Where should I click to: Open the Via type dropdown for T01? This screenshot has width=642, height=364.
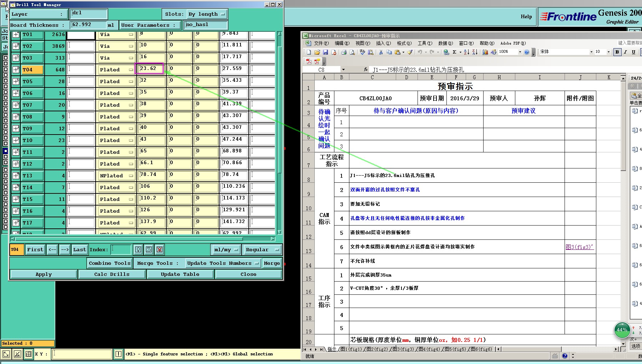click(116, 35)
